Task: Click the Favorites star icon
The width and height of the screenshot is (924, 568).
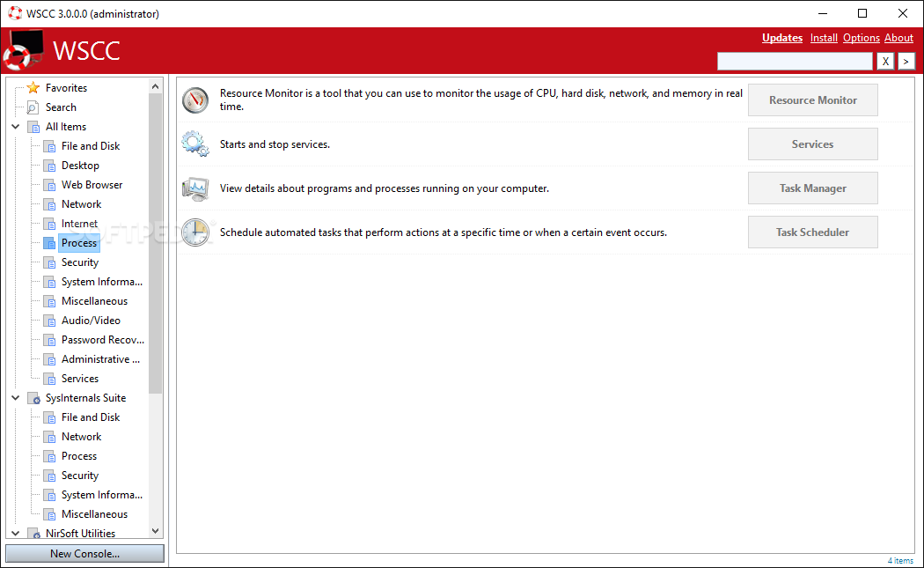Action: point(33,88)
